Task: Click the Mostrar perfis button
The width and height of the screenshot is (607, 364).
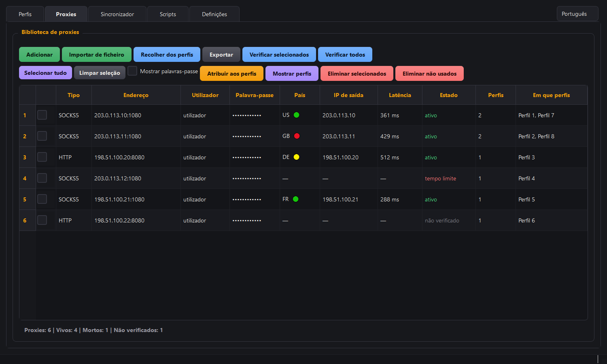Action: (x=292, y=74)
